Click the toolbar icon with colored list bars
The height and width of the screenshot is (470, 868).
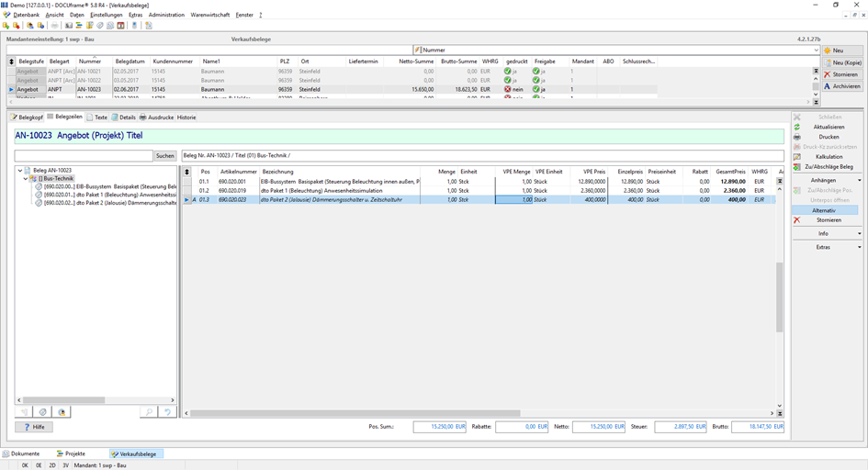[x=79, y=26]
